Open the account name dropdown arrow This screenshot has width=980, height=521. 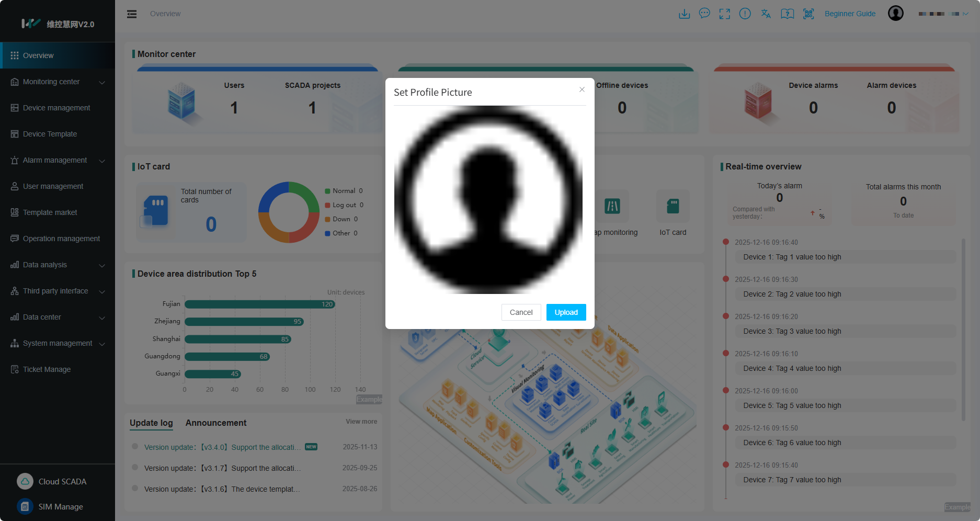pyautogui.click(x=966, y=14)
